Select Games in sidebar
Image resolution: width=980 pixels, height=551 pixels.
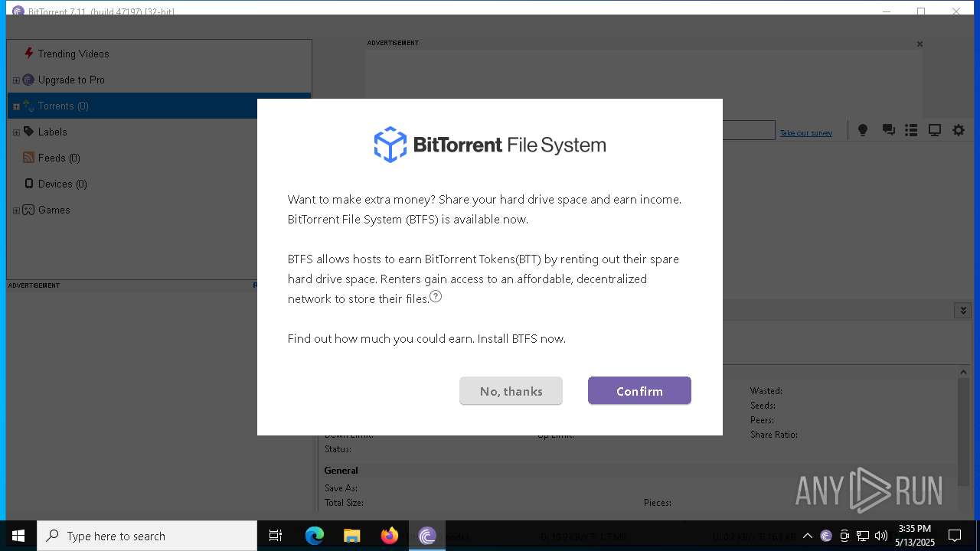pos(54,210)
